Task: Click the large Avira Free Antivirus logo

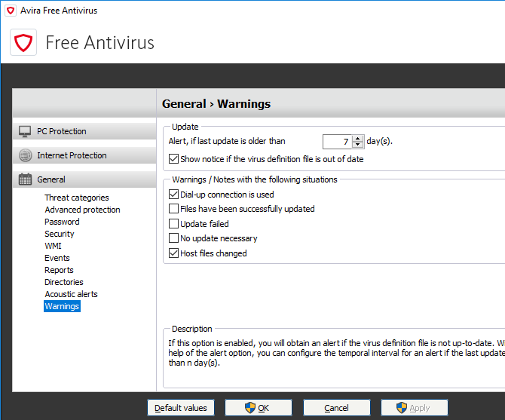Action: (23, 42)
